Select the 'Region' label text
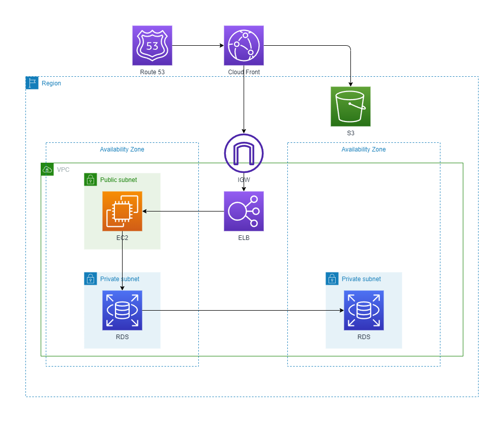Screen dimensions: 504x423 click(x=51, y=83)
